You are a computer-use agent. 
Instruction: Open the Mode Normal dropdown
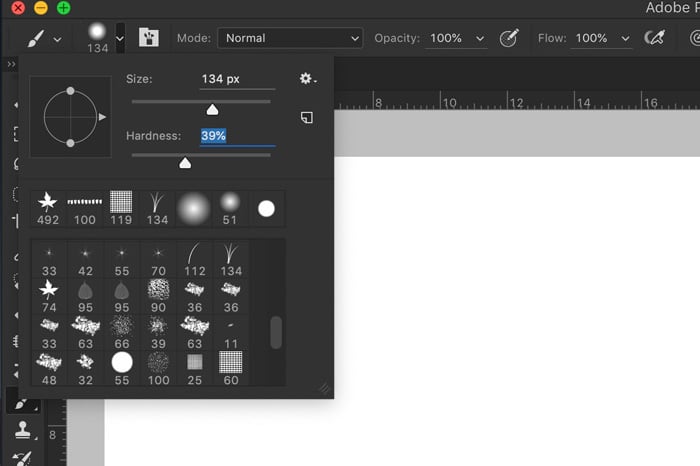coord(290,38)
